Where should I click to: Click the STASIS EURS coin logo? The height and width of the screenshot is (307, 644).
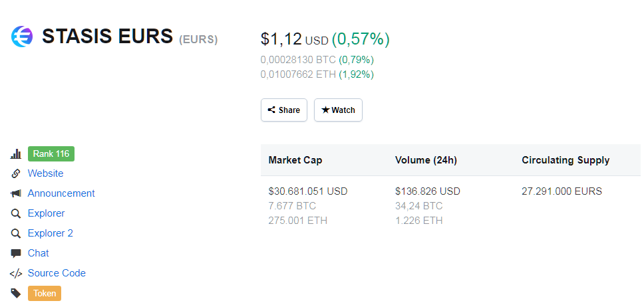click(x=22, y=36)
